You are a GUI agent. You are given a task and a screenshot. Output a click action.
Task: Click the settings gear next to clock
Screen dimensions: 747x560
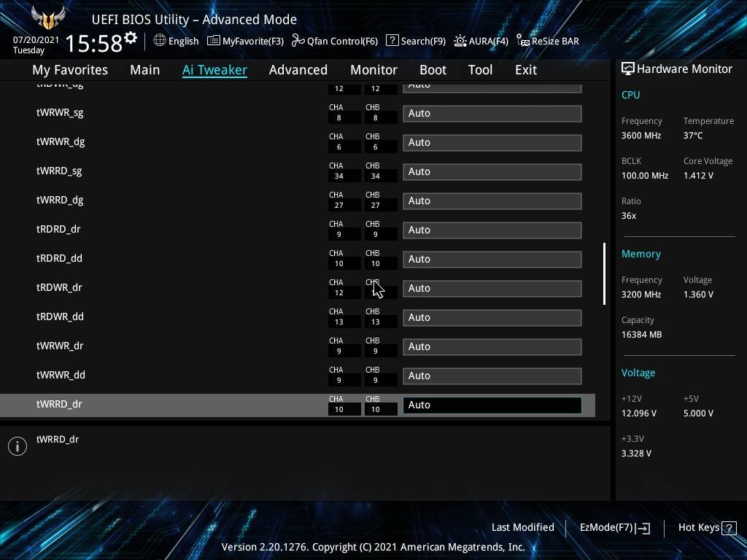coord(131,38)
